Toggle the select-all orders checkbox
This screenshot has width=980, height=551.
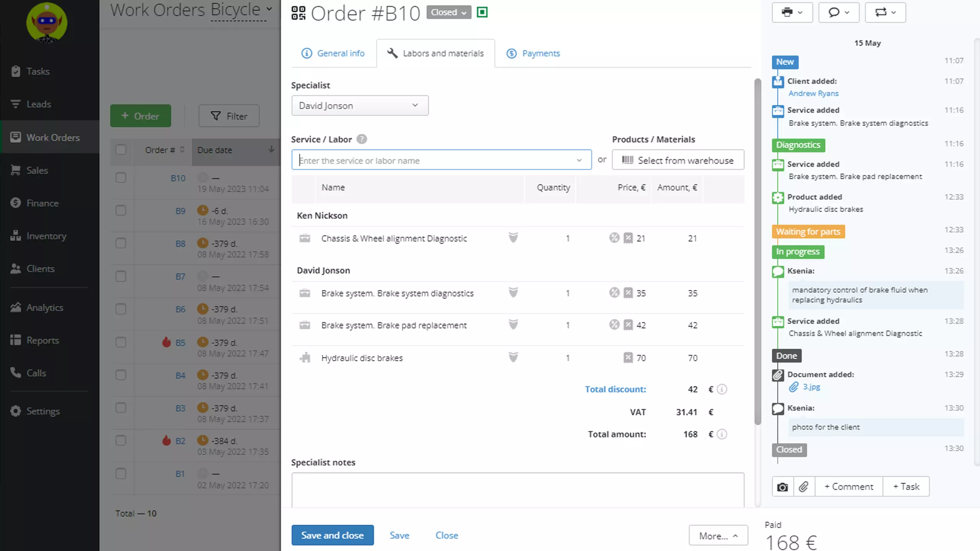click(121, 150)
